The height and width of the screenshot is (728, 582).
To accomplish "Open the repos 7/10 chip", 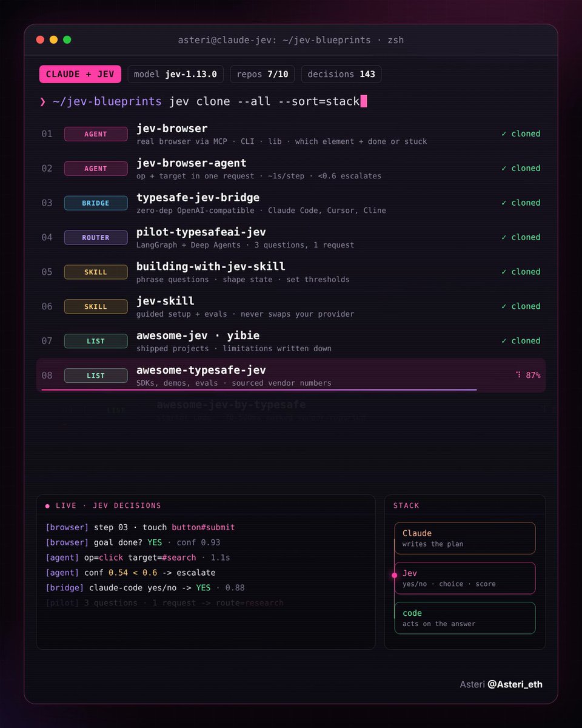I will point(263,74).
